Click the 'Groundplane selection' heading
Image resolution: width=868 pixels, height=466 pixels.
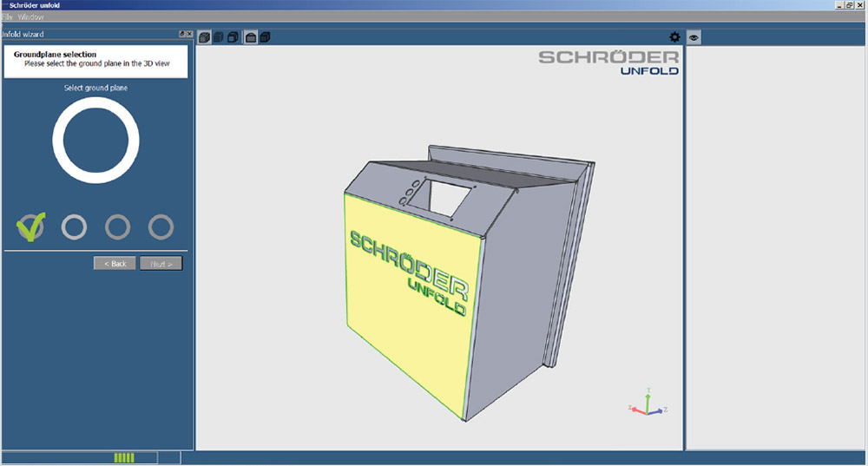[55, 55]
